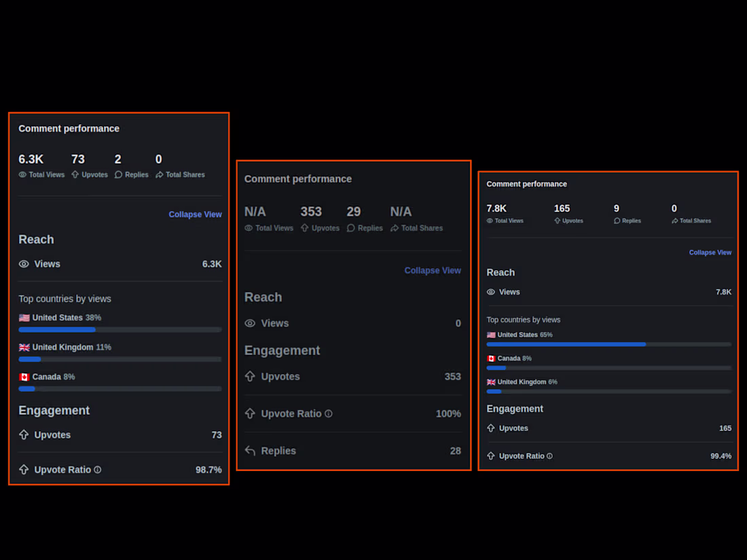Click the United Kingdom flag at 6%

491,382
